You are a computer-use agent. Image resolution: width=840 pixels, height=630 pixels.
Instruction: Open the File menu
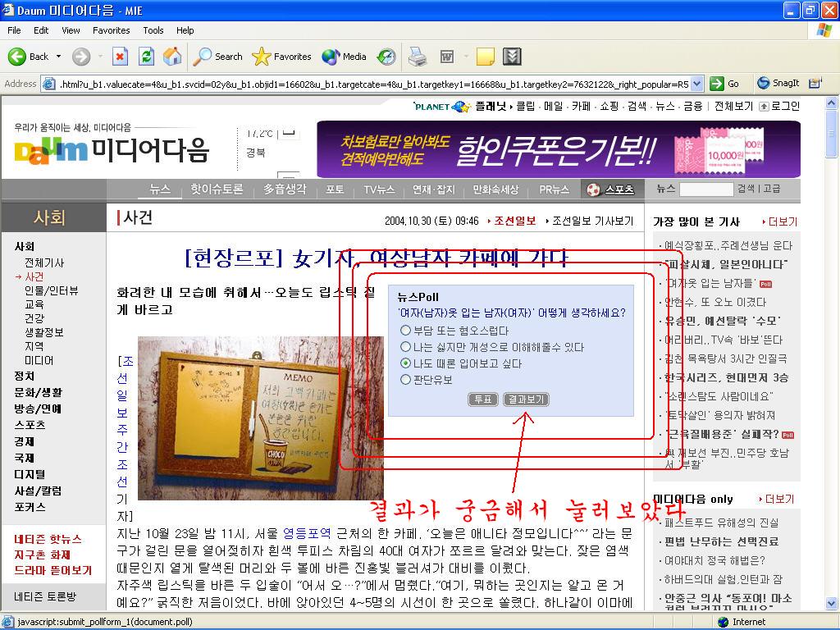coord(14,30)
